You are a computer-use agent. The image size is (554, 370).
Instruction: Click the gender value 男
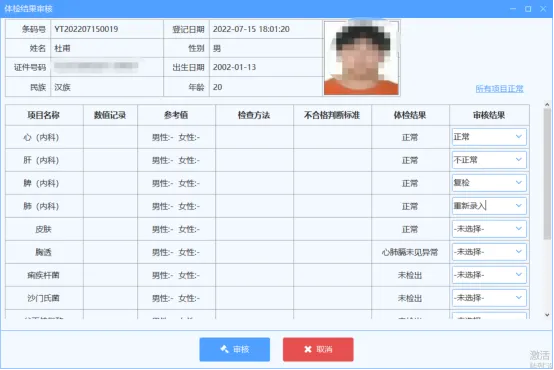click(217, 48)
